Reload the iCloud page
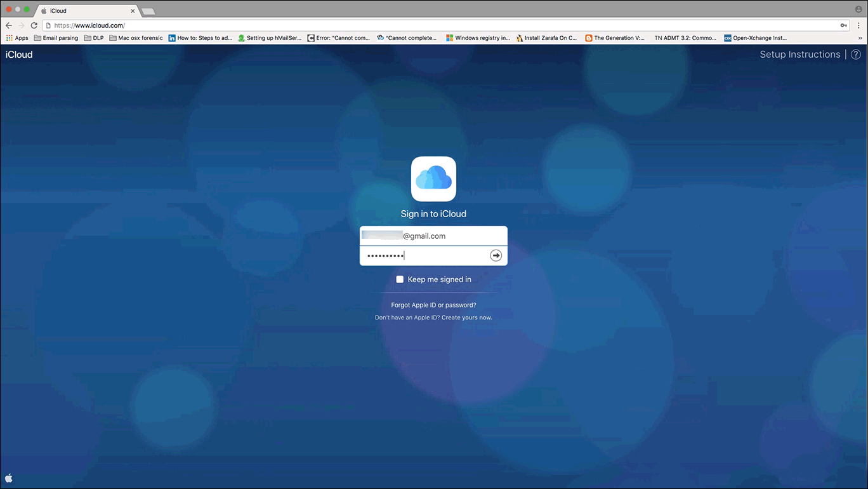This screenshot has height=489, width=868. [34, 25]
